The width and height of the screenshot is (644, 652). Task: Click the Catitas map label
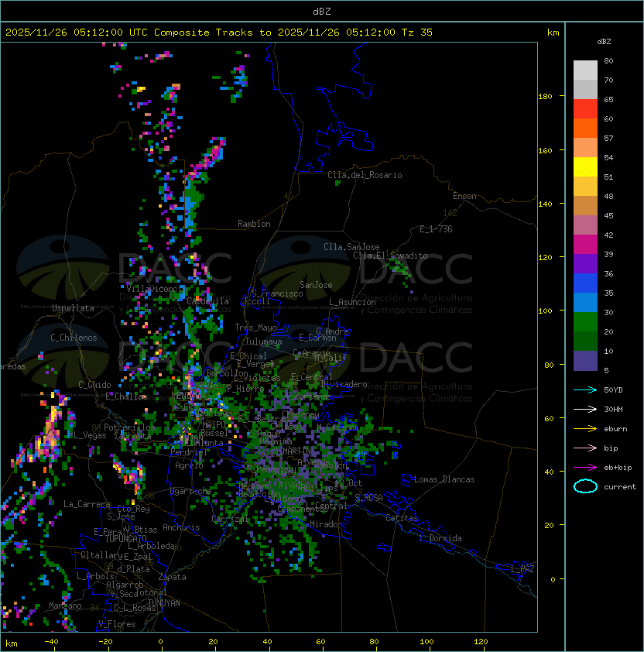click(402, 518)
